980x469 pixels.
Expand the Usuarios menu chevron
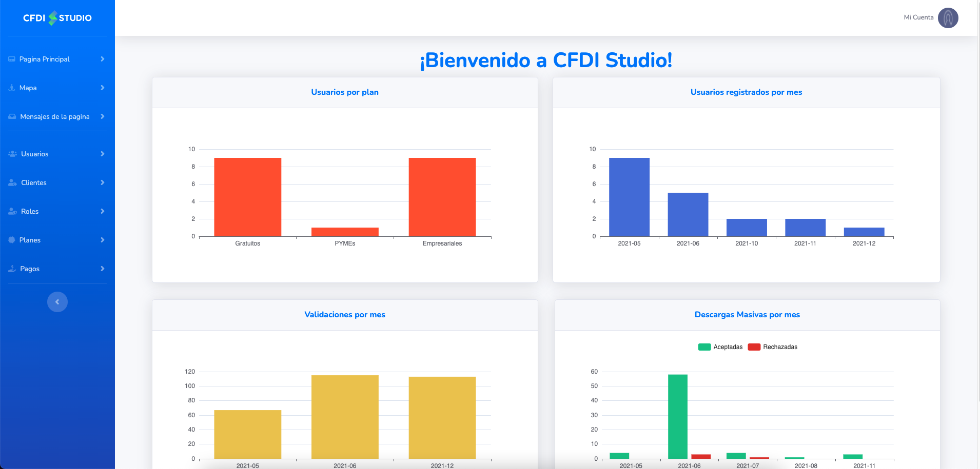coord(103,154)
